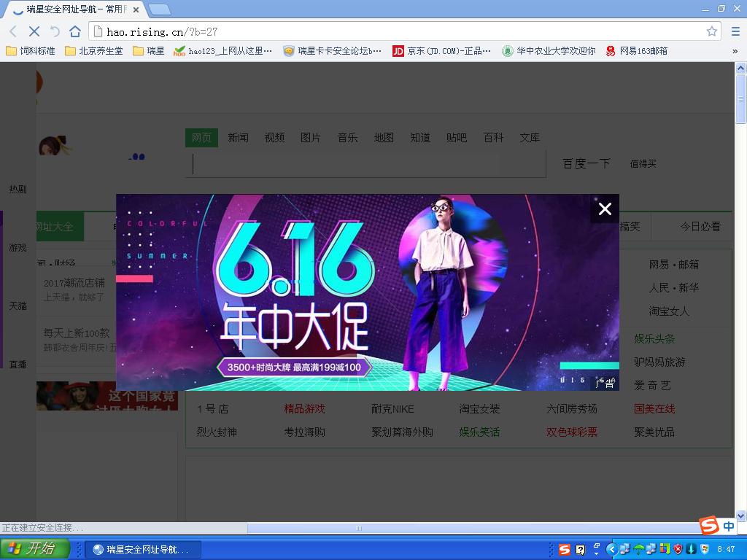Close the 6.16 advertisement popup
747x560 pixels.
(605, 209)
